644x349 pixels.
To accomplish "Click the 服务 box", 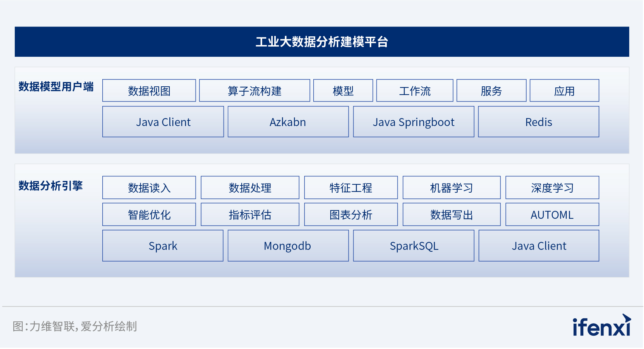I will (x=491, y=91).
